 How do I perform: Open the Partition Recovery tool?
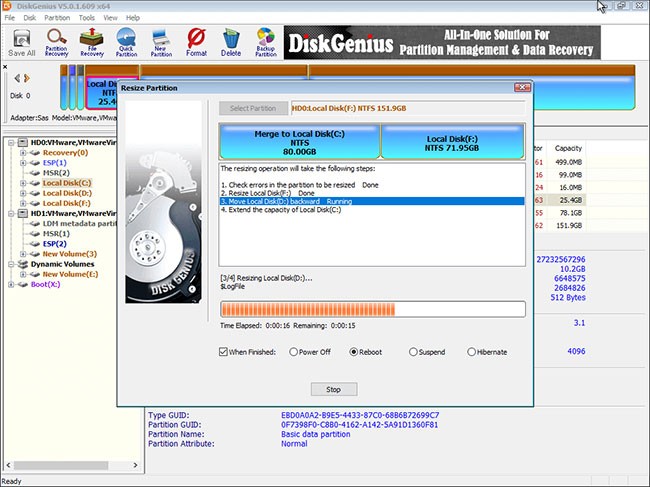point(55,42)
